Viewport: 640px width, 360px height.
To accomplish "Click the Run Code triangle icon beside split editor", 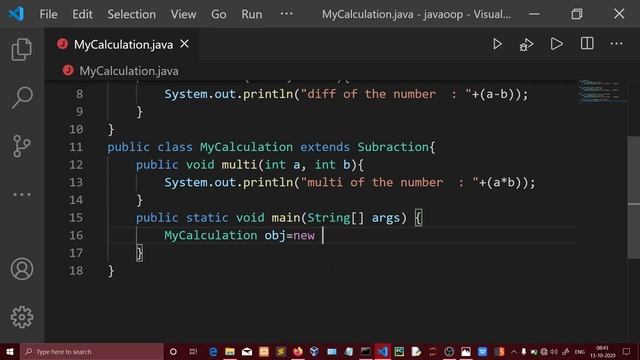I will pyautogui.click(x=557, y=44).
